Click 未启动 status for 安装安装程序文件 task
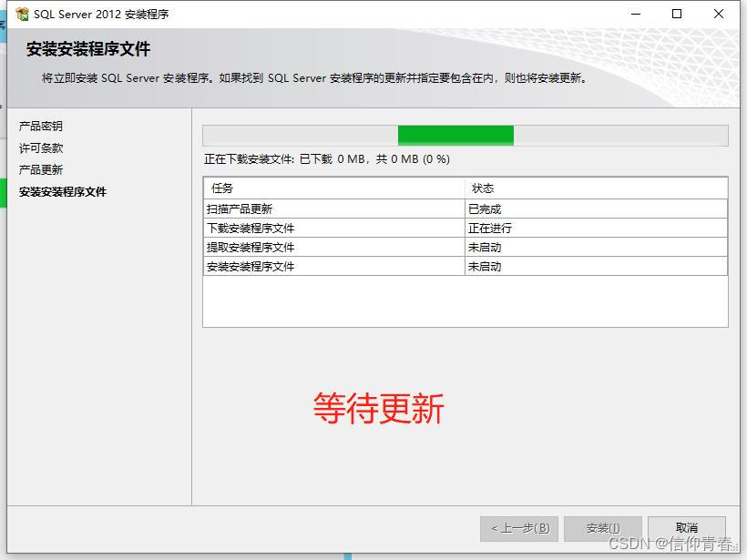 click(x=596, y=266)
